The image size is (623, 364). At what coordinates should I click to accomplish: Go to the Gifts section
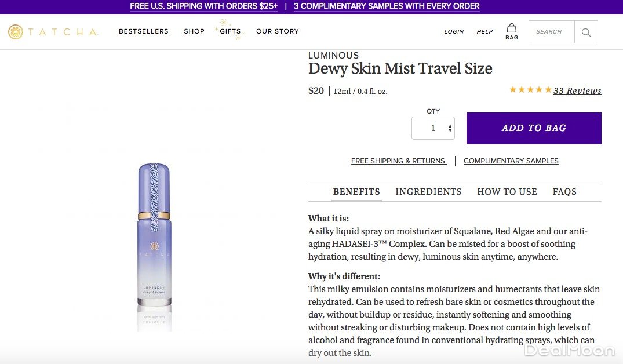pos(230,31)
